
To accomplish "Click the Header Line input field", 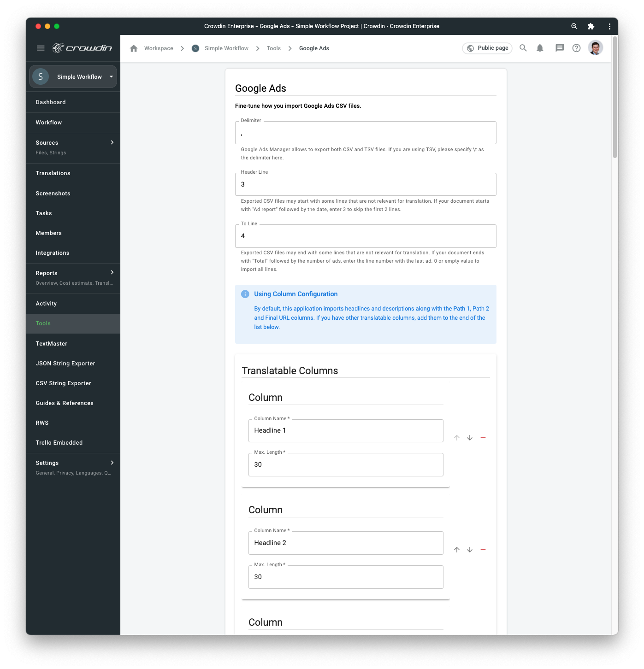I will click(x=366, y=184).
